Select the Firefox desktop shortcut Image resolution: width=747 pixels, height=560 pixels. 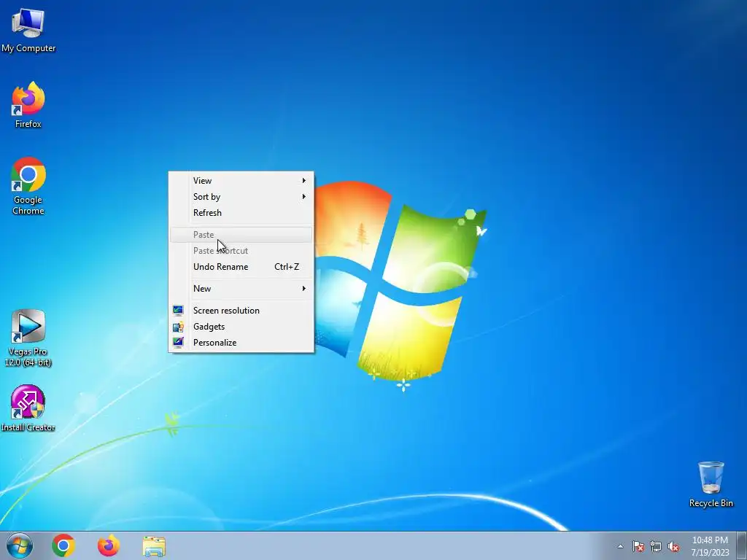(28, 104)
